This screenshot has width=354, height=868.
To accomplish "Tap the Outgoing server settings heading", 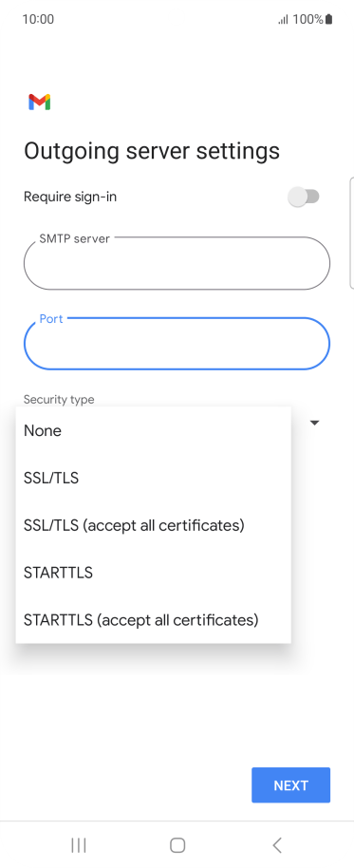I will pyautogui.click(x=152, y=151).
